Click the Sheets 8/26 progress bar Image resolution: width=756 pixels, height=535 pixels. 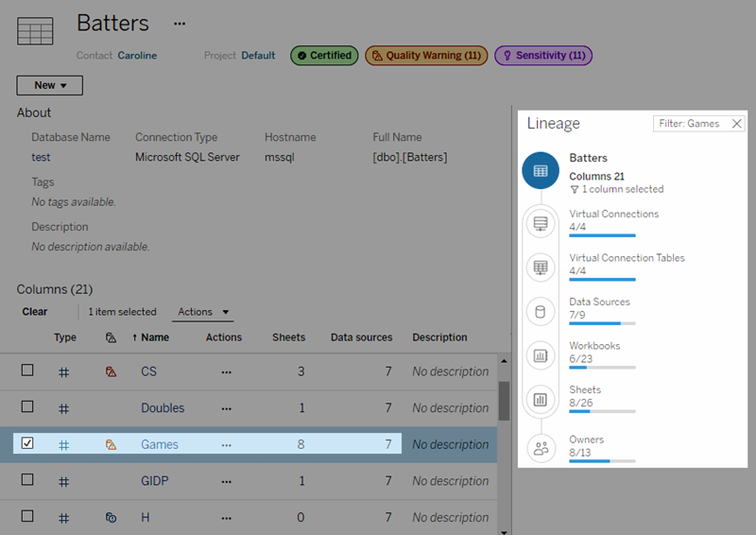[602, 411]
